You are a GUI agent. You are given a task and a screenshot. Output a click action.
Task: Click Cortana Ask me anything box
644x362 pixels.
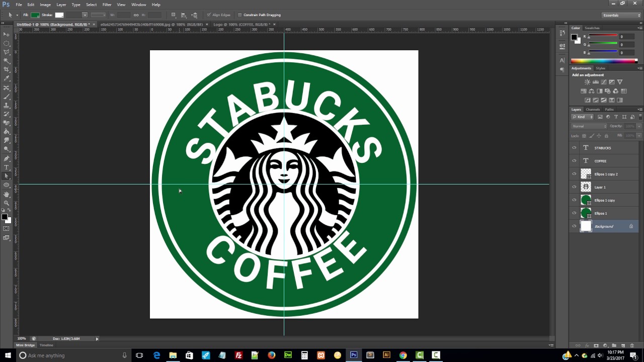[x=73, y=355]
